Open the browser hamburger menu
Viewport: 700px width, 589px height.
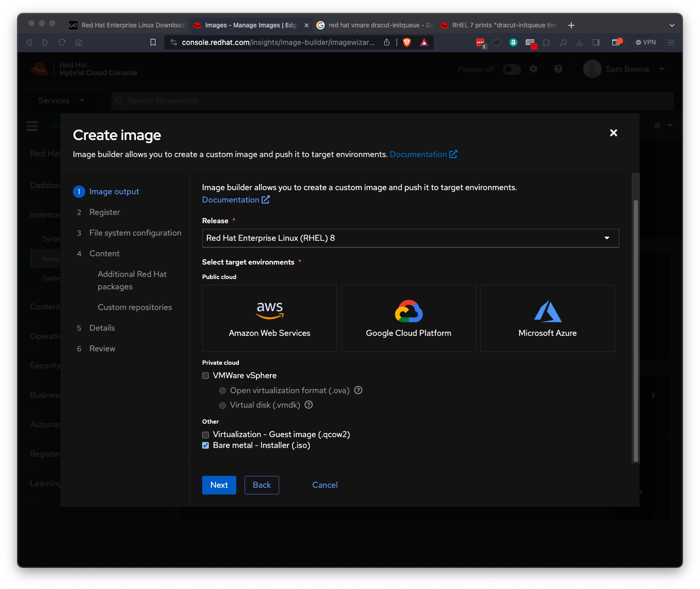(x=671, y=42)
